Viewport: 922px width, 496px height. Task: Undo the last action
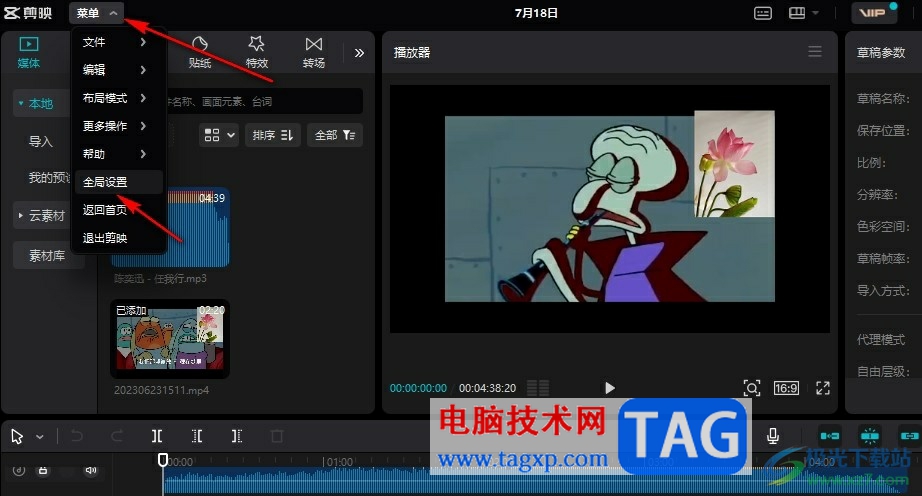[x=76, y=436]
